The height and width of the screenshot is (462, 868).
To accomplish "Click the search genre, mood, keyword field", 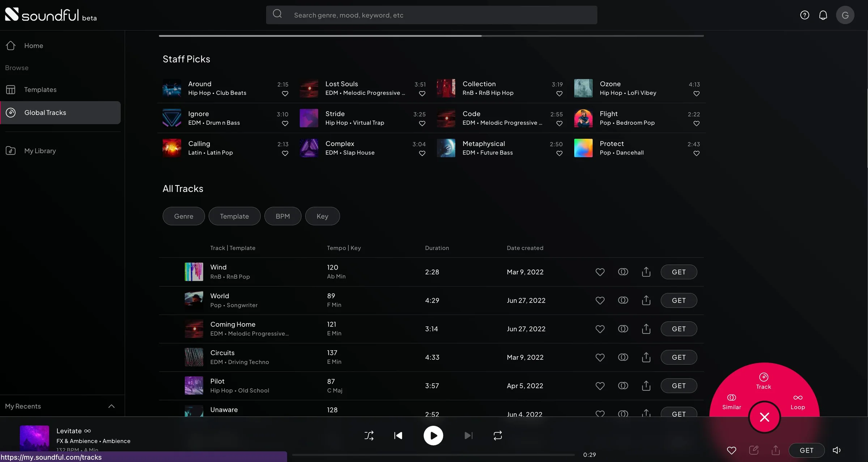I will (431, 15).
